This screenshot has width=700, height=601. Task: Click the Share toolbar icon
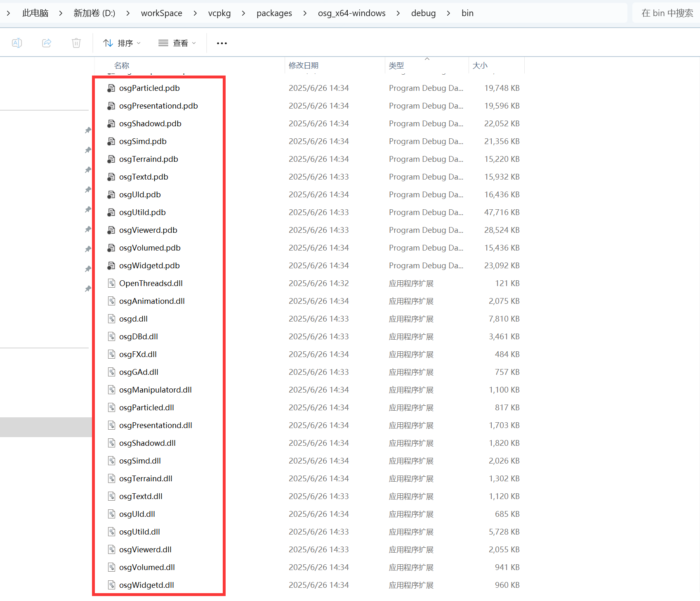(47, 43)
